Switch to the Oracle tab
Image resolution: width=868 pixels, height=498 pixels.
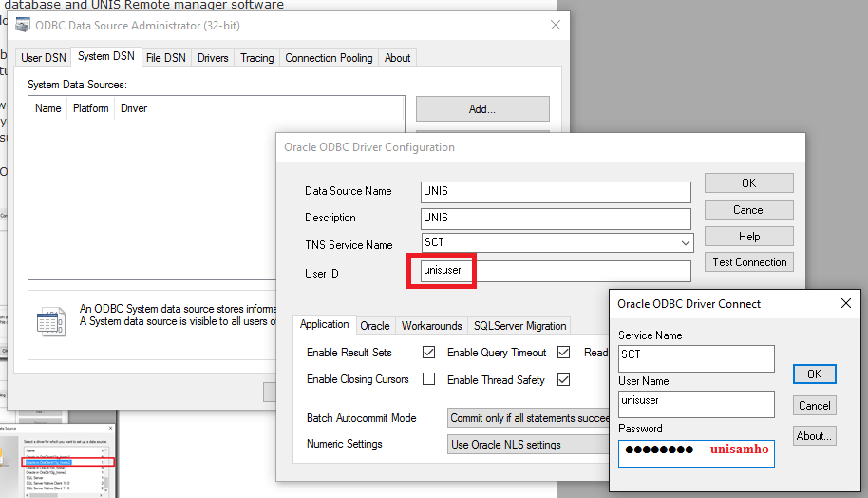pos(375,326)
